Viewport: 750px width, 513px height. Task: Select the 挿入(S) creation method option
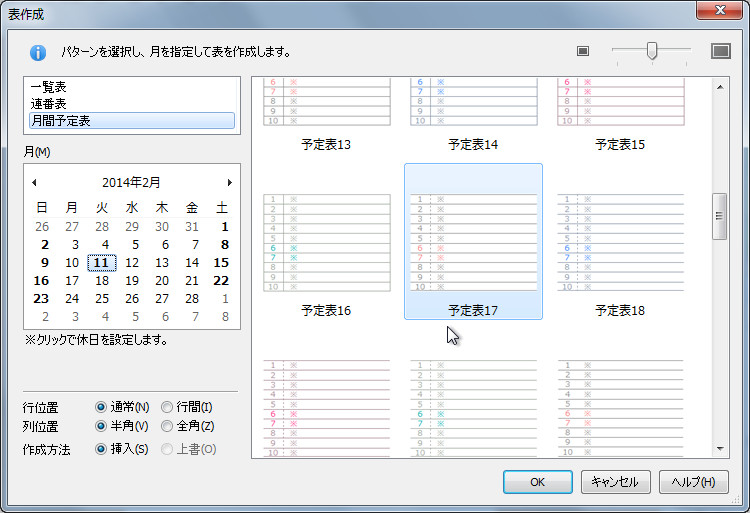pyautogui.click(x=122, y=449)
